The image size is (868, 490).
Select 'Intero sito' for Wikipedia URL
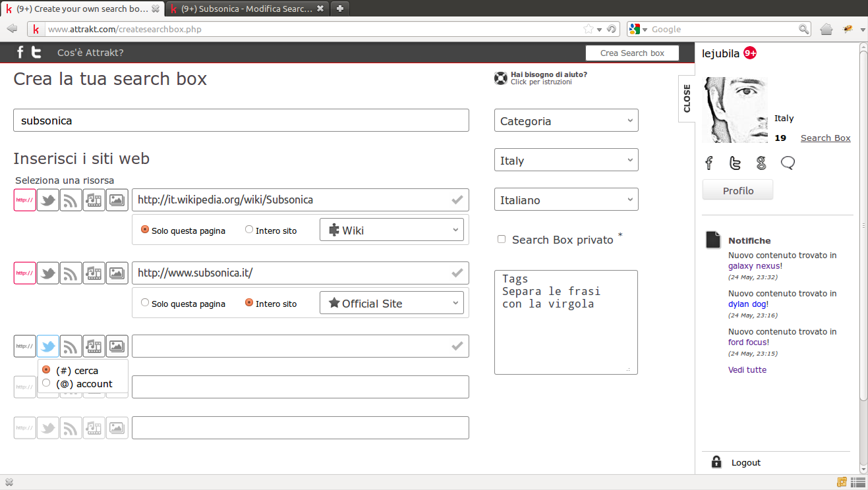(249, 230)
